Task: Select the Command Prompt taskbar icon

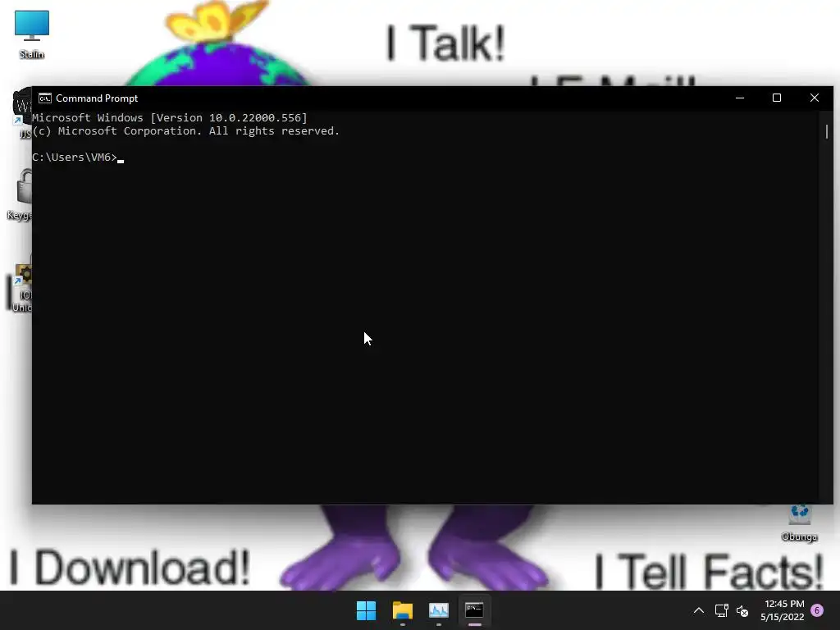Action: pos(474,610)
